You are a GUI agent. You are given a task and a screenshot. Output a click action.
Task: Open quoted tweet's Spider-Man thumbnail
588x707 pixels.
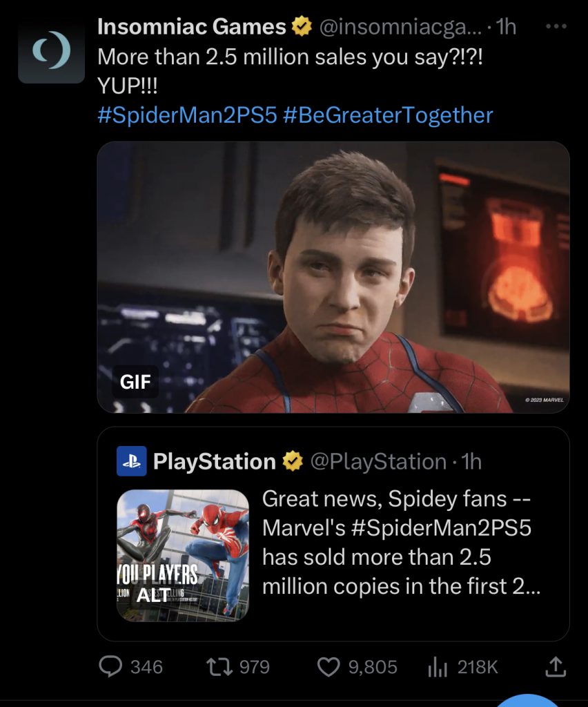[x=182, y=545]
